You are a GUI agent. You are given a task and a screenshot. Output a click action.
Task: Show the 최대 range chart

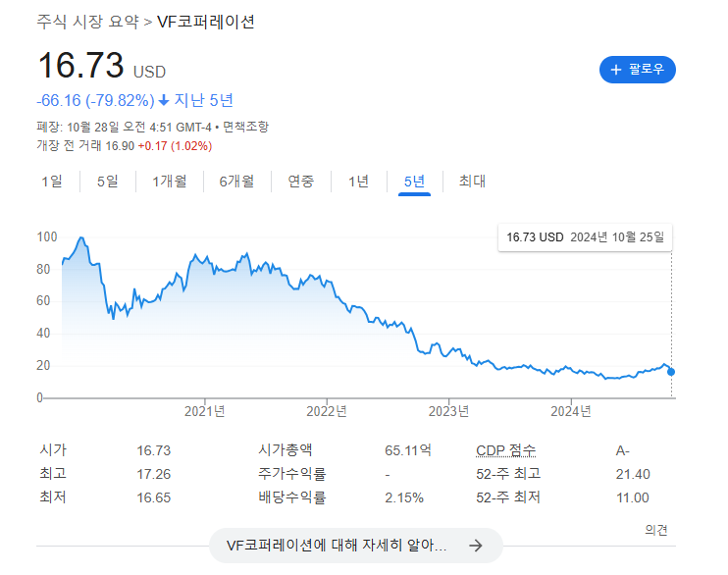pos(472,181)
